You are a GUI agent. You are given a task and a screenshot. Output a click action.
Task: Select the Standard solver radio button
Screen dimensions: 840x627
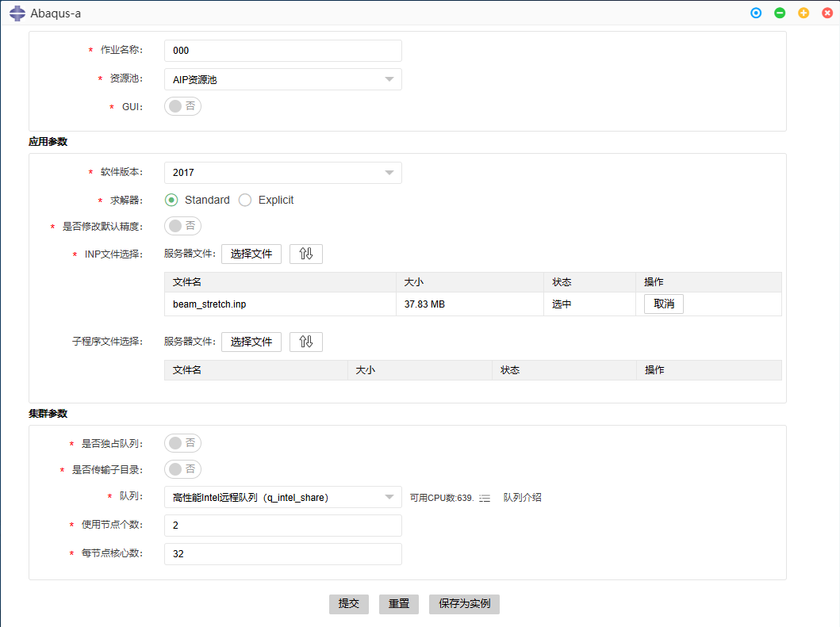(x=171, y=201)
